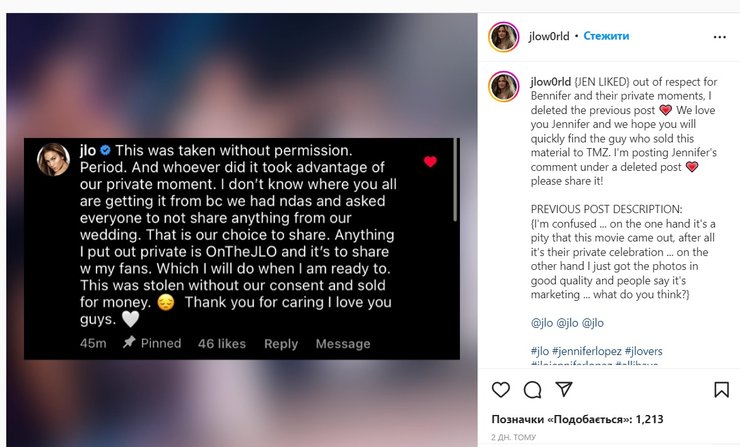Open comments with the speech bubble icon
This screenshot has width=740, height=447.
coord(532,389)
